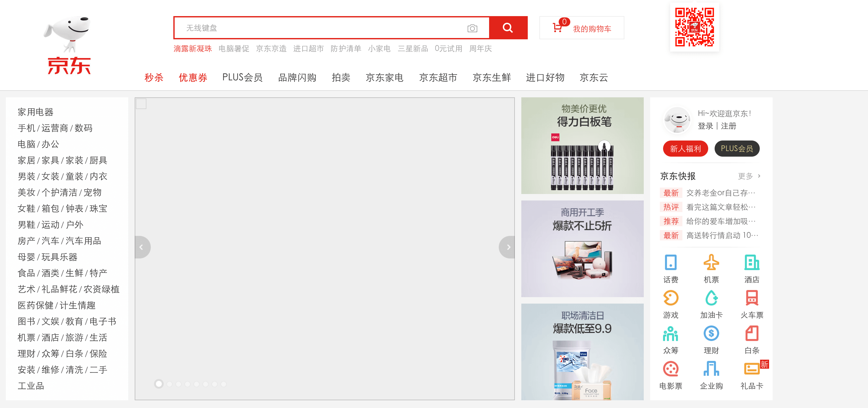Open the 得力白板笔 promotion banner
868x408 pixels.
[582, 146]
